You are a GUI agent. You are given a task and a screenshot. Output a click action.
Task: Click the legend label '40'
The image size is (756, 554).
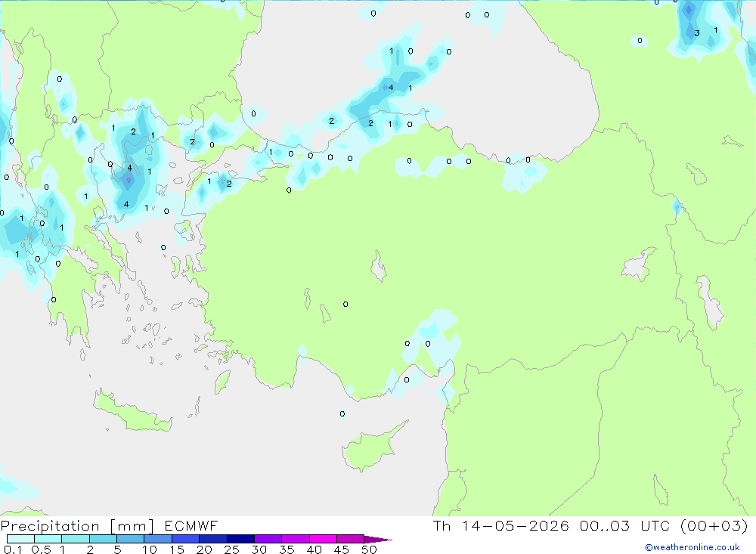(314, 549)
